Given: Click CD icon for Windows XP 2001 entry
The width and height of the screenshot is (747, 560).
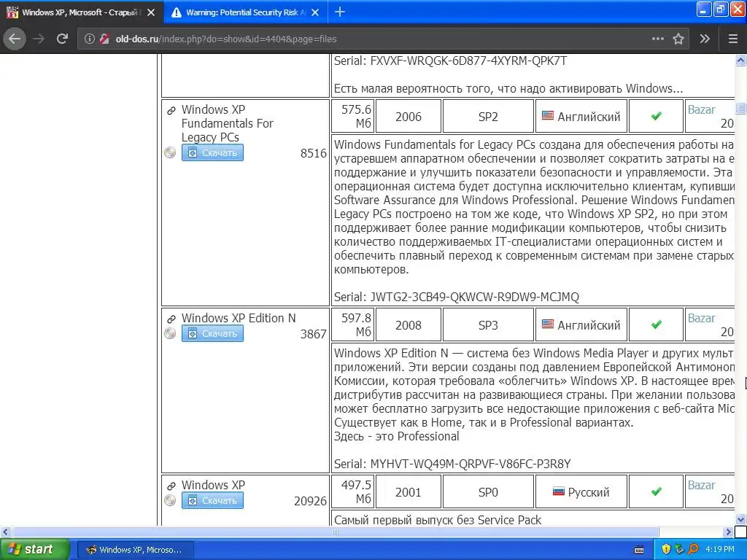Looking at the screenshot, I should pyautogui.click(x=170, y=500).
